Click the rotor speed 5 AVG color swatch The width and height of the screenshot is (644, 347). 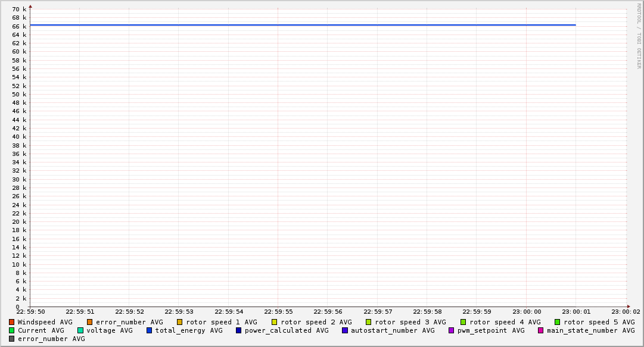[x=558, y=322]
